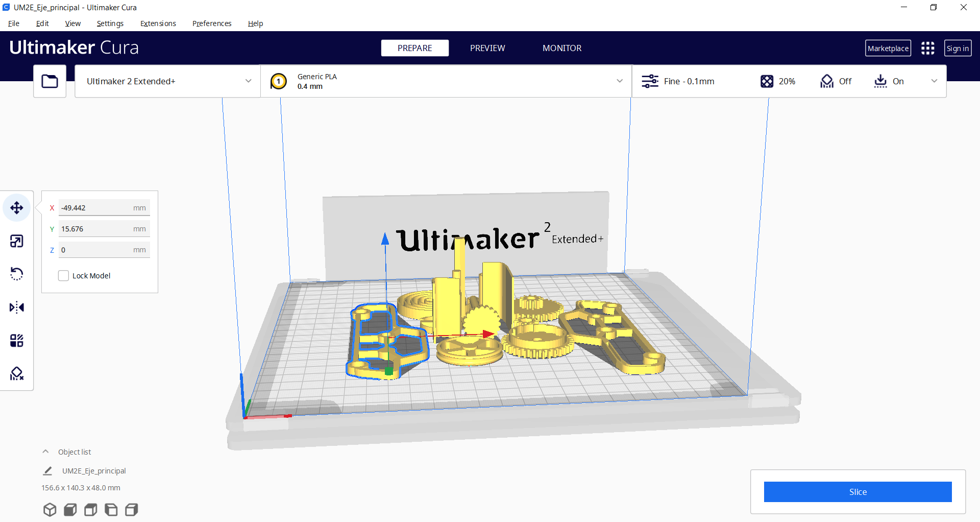
Task: Switch to the PREVIEW tab
Action: tap(487, 48)
